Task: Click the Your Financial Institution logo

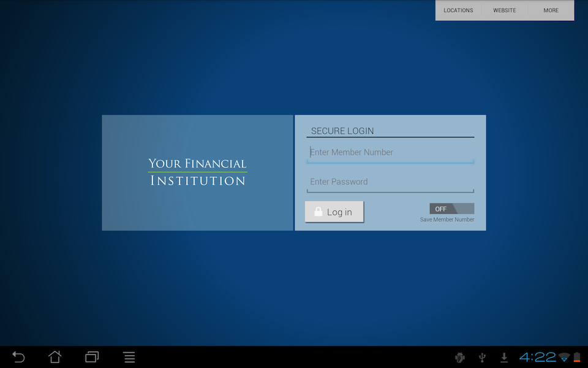Action: [x=197, y=173]
